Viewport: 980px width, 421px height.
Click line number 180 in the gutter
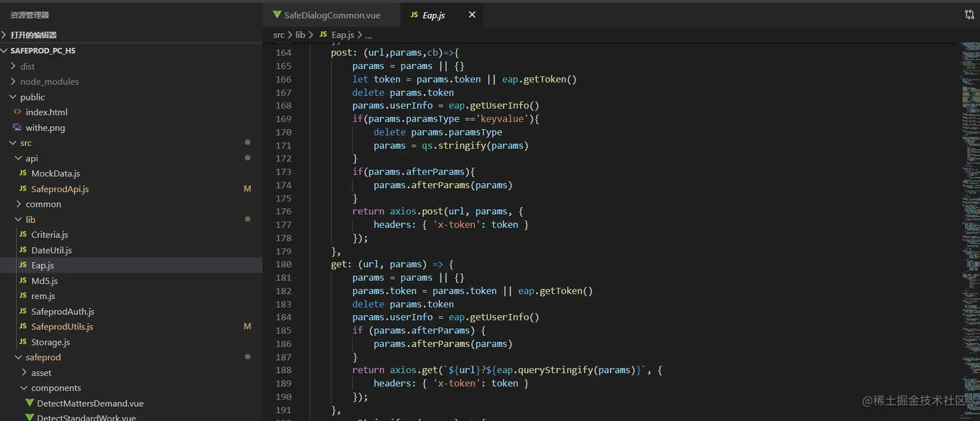[283, 264]
